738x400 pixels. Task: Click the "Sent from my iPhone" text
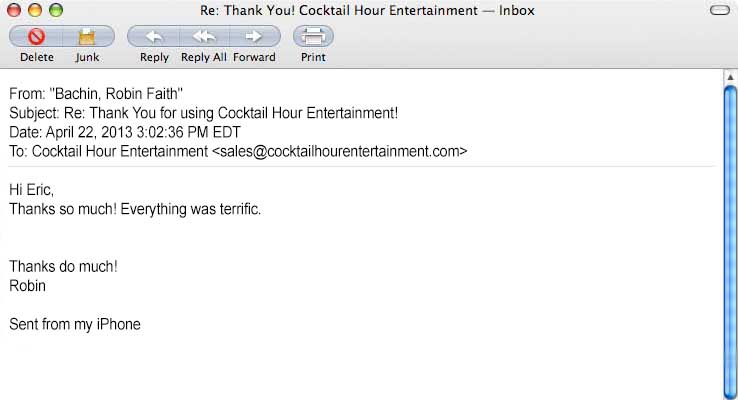(x=75, y=324)
